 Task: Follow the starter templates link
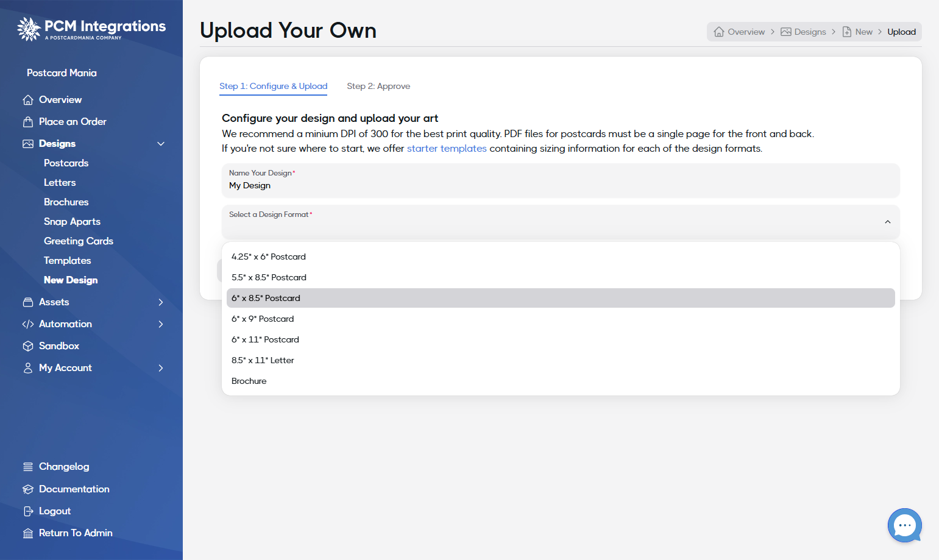pos(447,149)
